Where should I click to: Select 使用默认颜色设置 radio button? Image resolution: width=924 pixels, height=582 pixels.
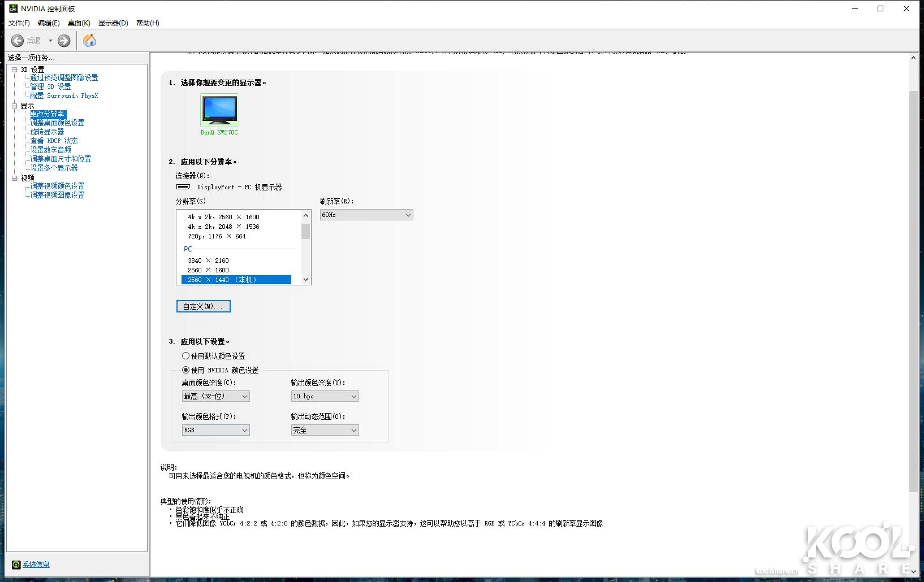185,355
